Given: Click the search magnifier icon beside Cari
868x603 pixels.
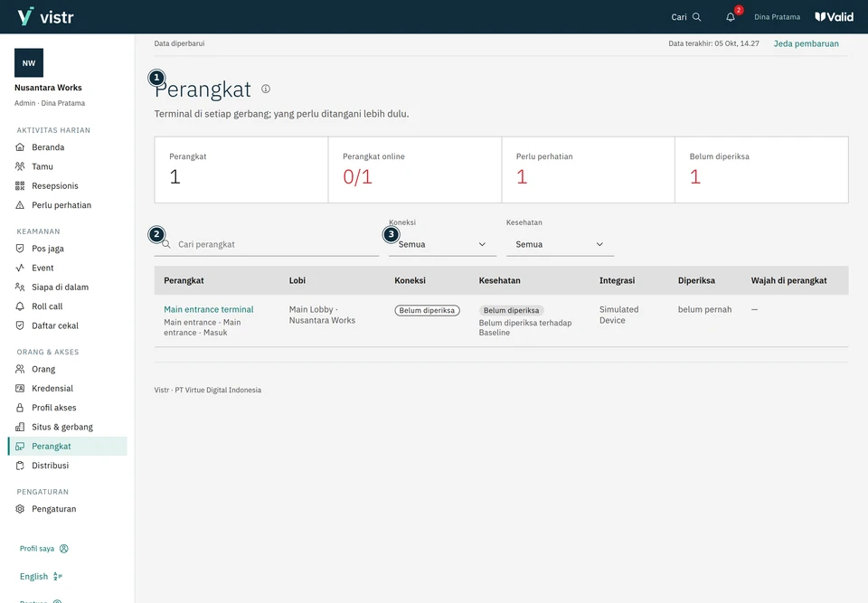Looking at the screenshot, I should coord(697,17).
